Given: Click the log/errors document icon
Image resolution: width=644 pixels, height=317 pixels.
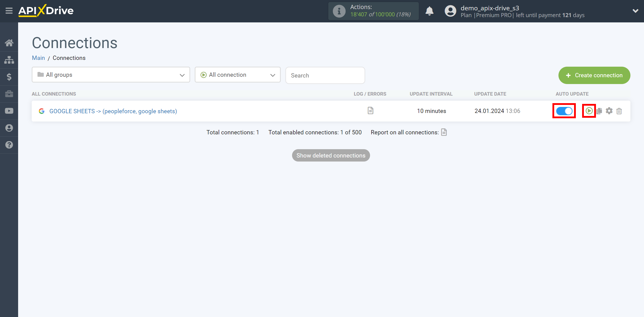Looking at the screenshot, I should [370, 110].
